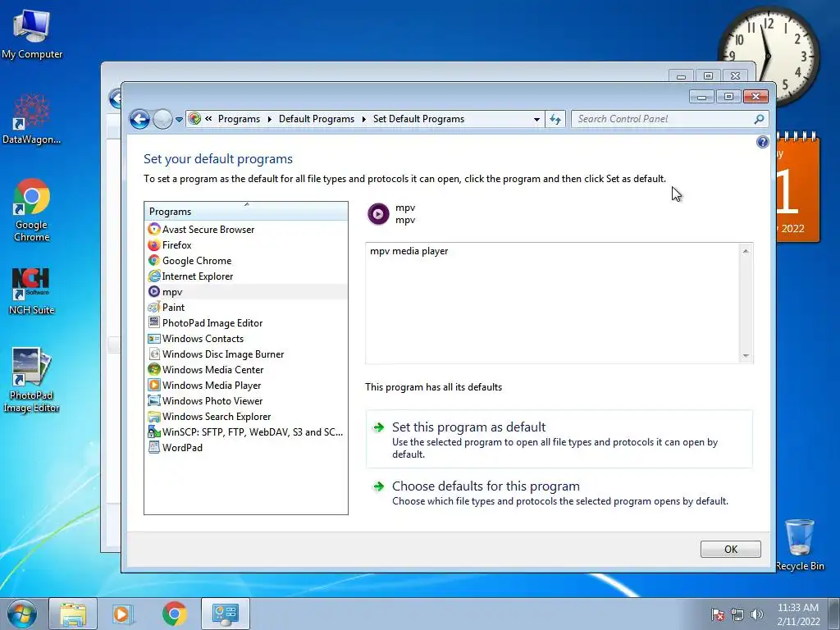Open the Action Center flag tray icon
840x630 pixels.
pos(717,614)
